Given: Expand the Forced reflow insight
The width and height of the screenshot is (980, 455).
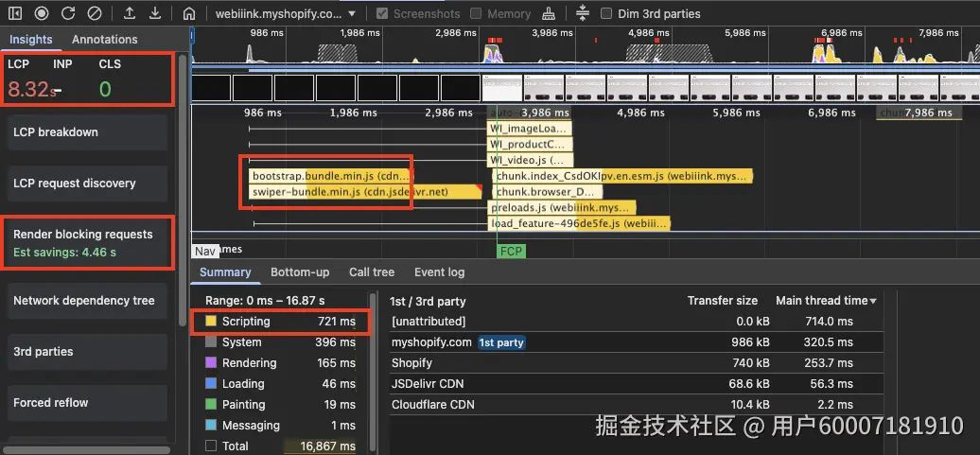Looking at the screenshot, I should click(x=87, y=403).
